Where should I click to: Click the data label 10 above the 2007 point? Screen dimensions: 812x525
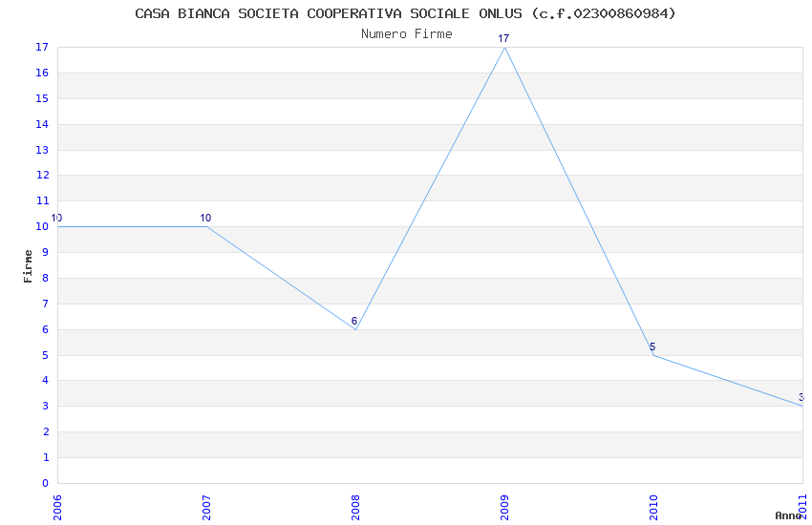205,218
